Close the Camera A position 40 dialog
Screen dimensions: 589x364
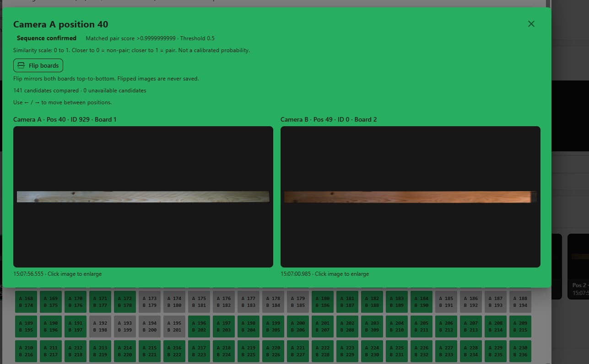click(x=531, y=24)
